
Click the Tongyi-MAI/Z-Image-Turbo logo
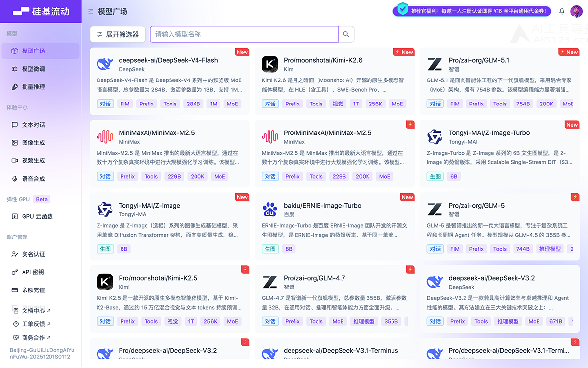[x=435, y=137]
